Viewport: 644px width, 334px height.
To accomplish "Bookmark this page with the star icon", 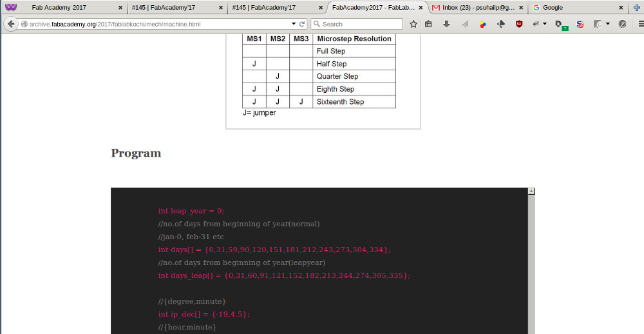I will [x=413, y=25].
